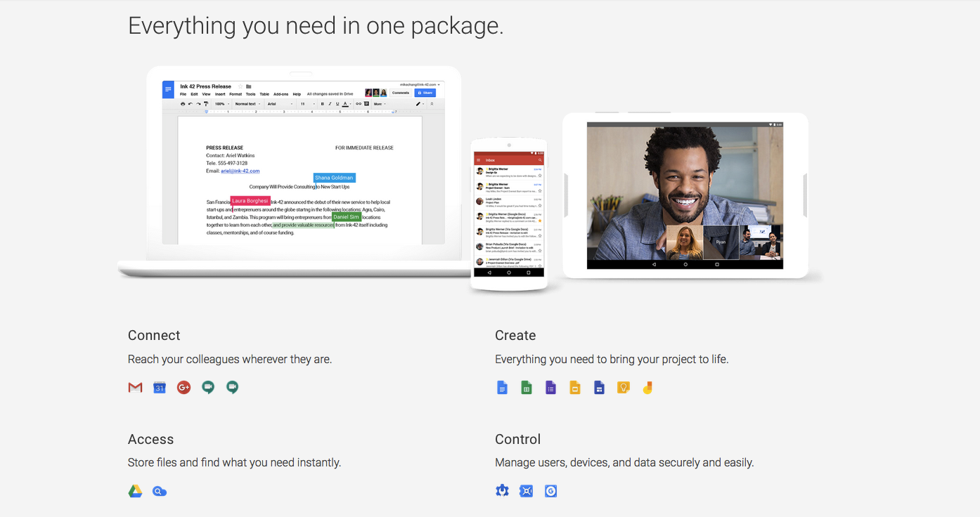Screen dimensions: 980x517
Task: Open the blue Google Docs icon under Create
Action: click(x=502, y=387)
